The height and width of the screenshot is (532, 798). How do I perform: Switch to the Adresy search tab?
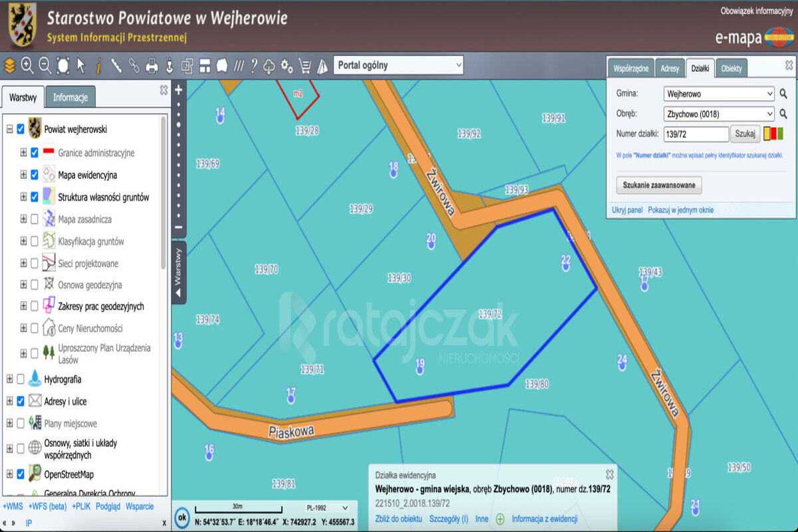tap(670, 68)
